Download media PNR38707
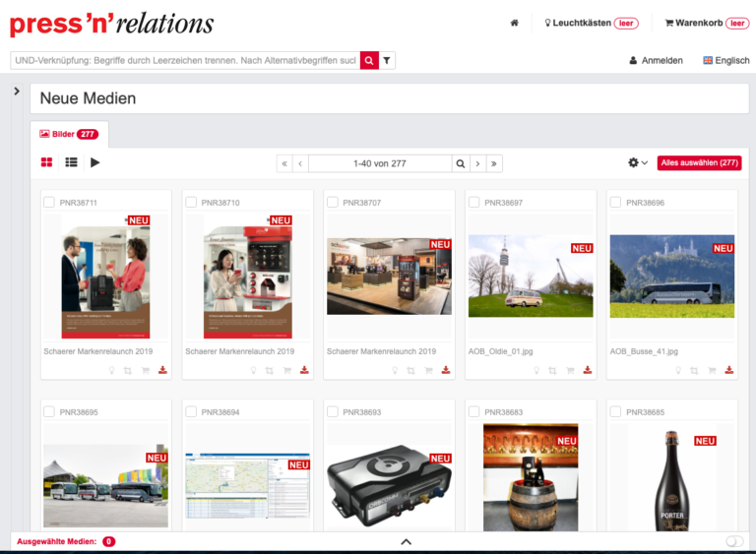The width and height of the screenshot is (756, 554). pyautogui.click(x=446, y=370)
